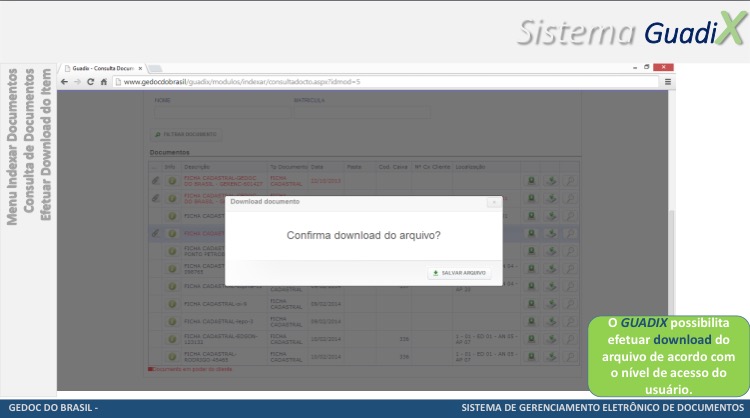Viewport: 750px width, 418px height.
Task: Open the browser home page
Action: click(x=103, y=82)
